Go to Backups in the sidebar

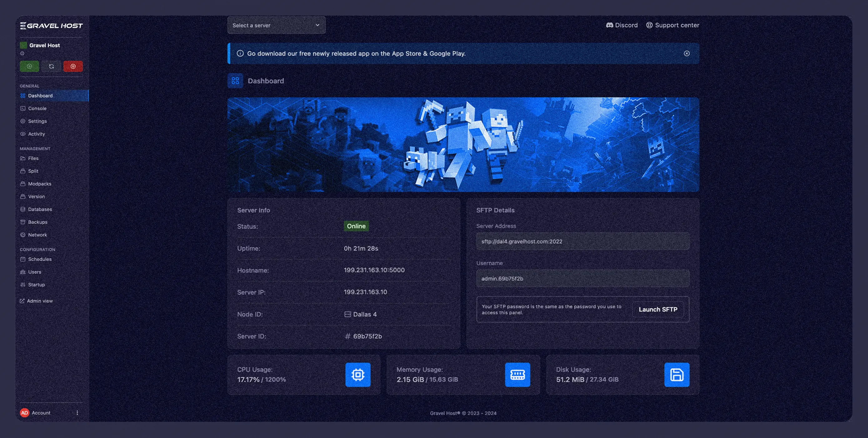coord(52,222)
